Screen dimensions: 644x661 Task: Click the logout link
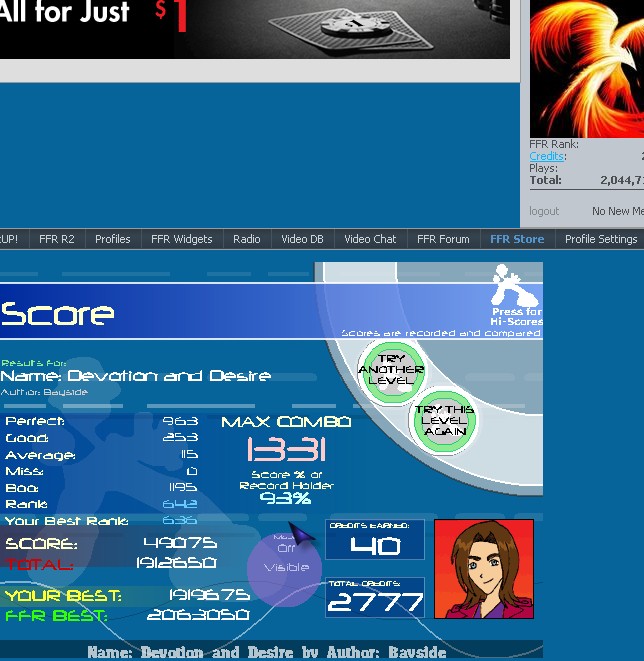544,211
